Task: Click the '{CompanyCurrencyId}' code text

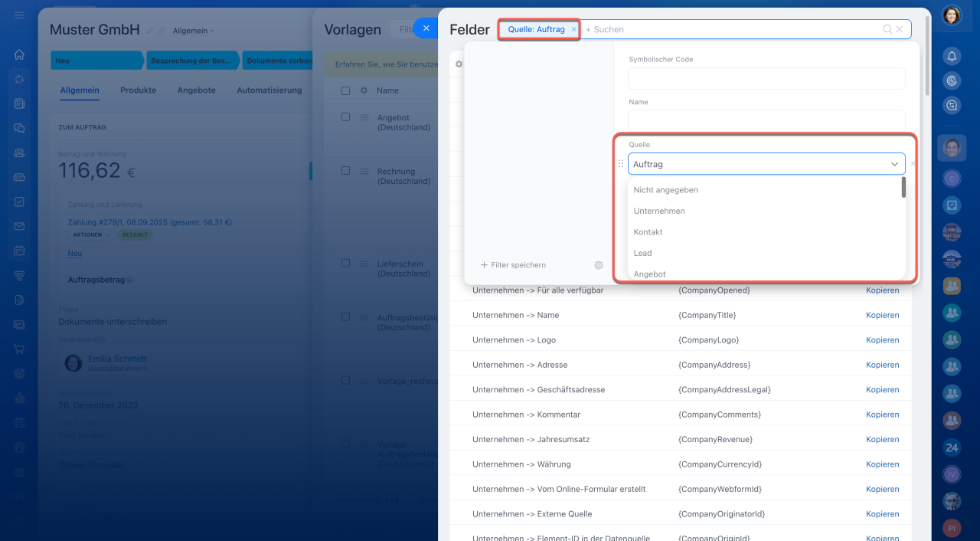Action: pyautogui.click(x=720, y=464)
